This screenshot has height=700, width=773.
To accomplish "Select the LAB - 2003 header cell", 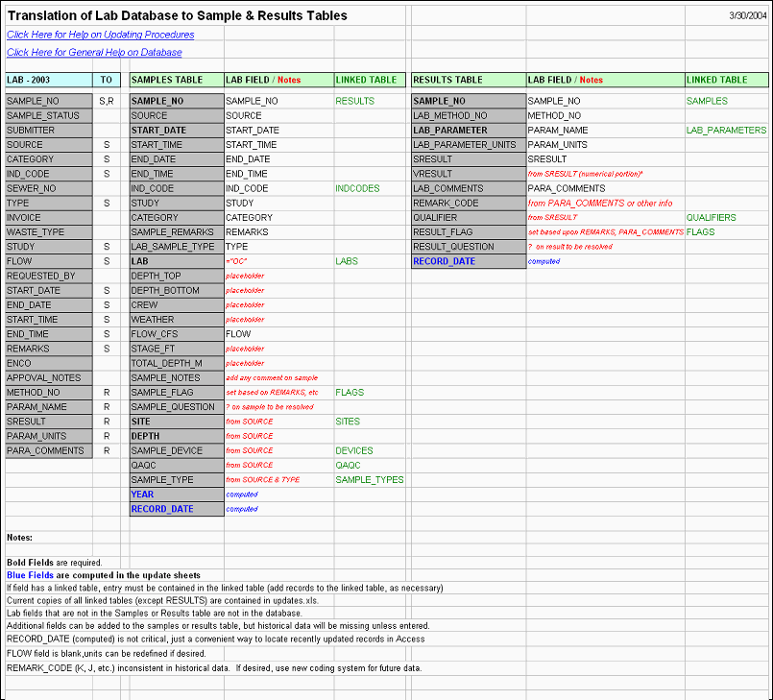I will pos(49,80).
